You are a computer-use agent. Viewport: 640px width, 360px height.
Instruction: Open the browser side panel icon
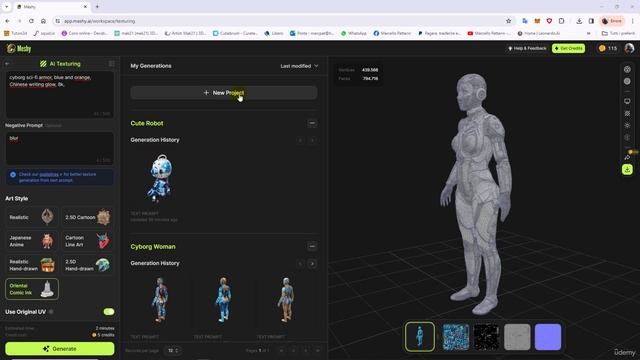591,21
